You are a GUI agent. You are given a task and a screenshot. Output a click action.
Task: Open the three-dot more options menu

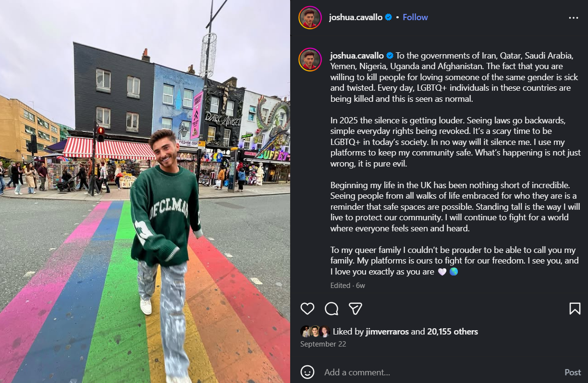[x=574, y=18]
